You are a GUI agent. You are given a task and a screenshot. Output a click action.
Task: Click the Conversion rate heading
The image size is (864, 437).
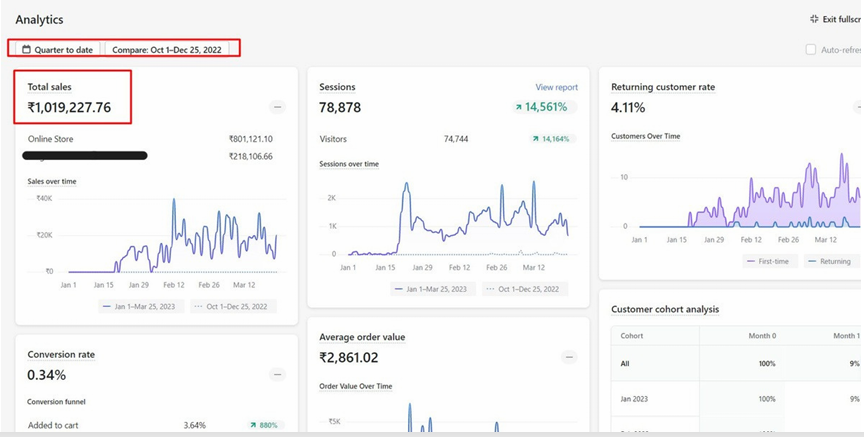point(61,354)
